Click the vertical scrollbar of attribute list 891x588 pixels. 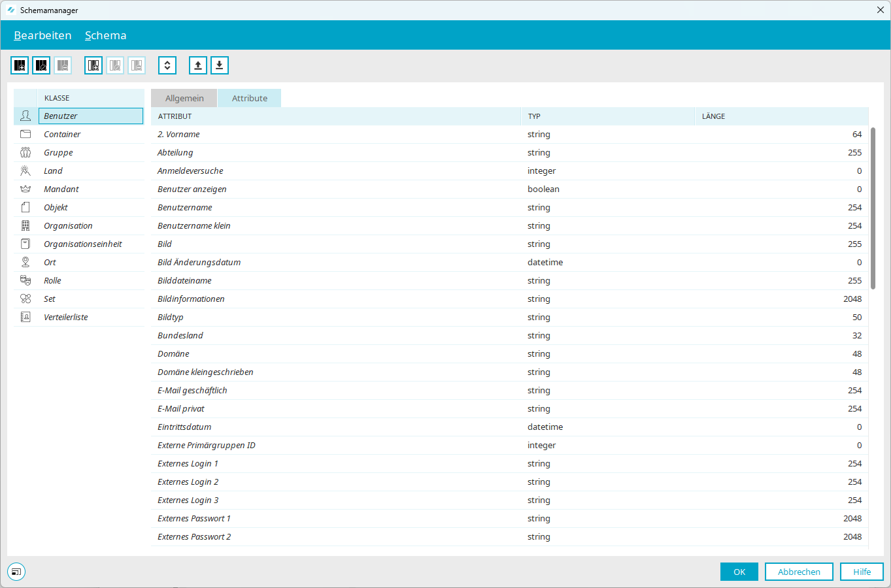coord(873,209)
